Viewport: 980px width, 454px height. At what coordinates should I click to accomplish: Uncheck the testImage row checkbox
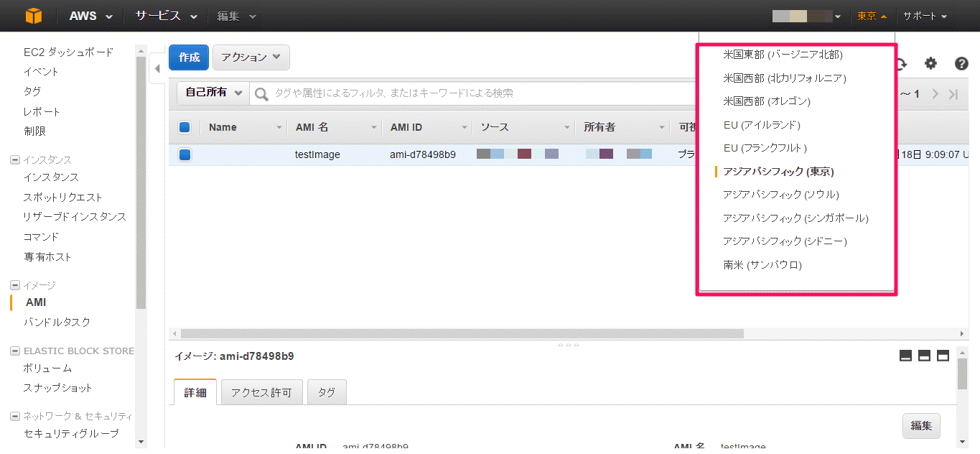click(x=185, y=154)
